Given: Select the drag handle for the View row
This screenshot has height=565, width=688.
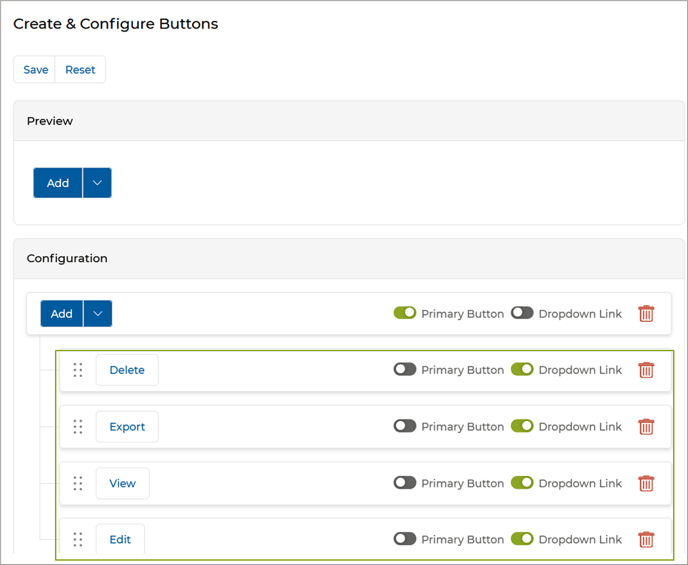Looking at the screenshot, I should tap(78, 483).
